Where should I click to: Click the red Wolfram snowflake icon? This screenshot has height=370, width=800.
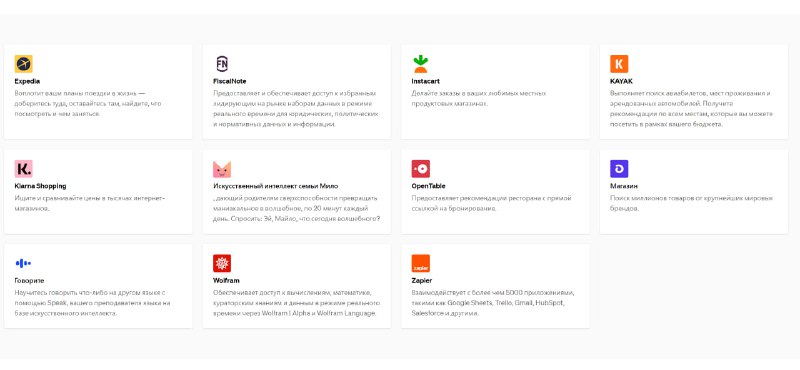(x=222, y=263)
